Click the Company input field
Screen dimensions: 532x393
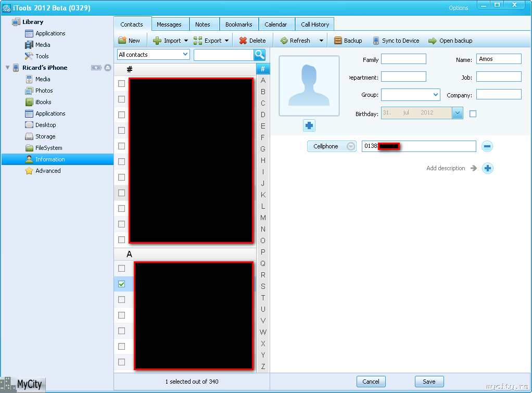click(x=499, y=94)
